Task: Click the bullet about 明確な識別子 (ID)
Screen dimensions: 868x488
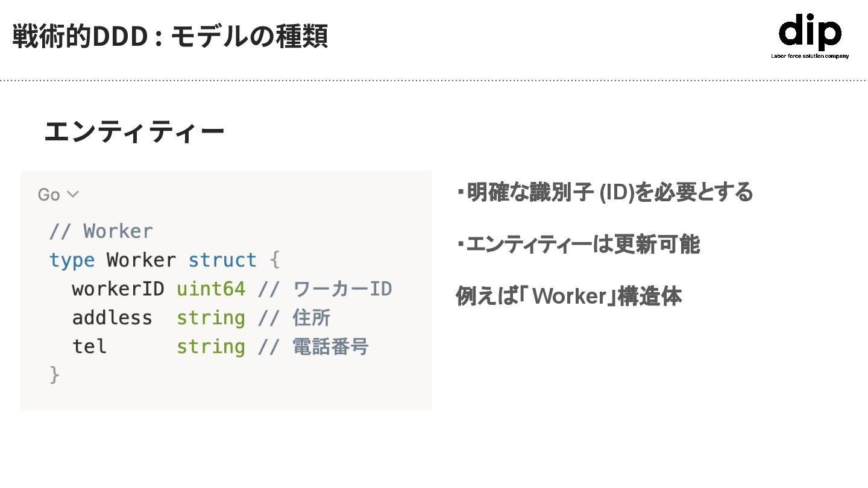Action: pos(605,193)
